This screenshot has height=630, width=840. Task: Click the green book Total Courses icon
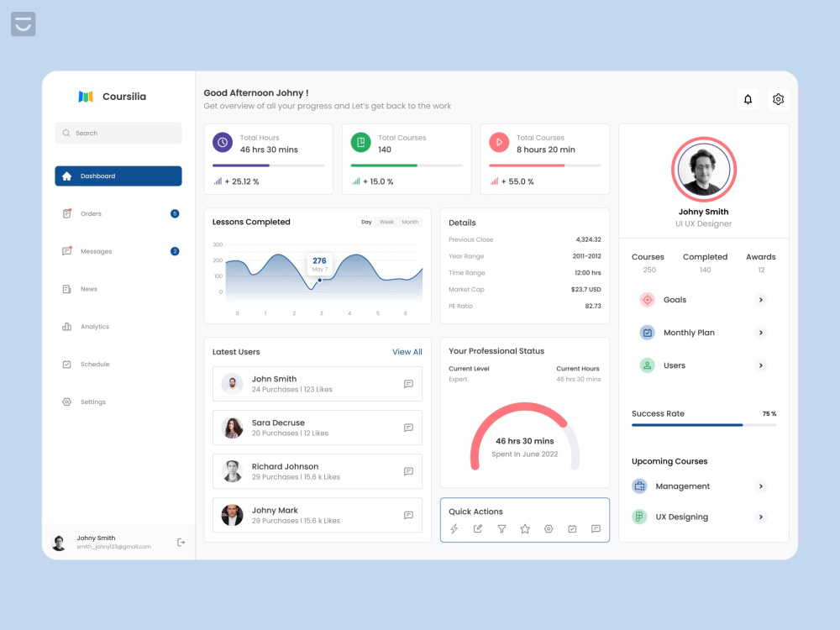click(360, 143)
